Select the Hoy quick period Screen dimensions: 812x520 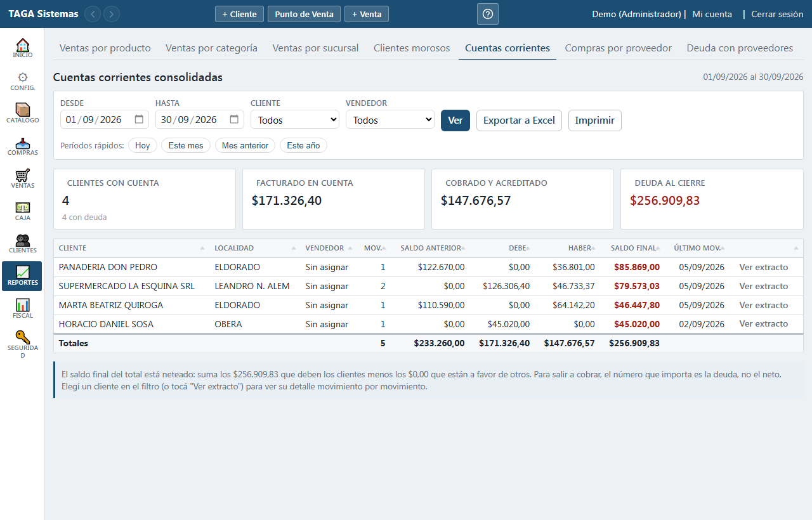pos(143,145)
